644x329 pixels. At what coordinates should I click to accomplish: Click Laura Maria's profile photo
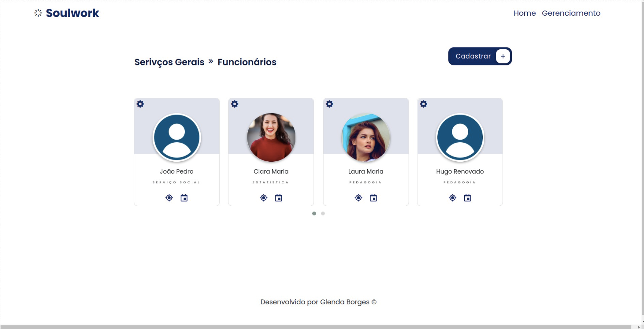366,137
